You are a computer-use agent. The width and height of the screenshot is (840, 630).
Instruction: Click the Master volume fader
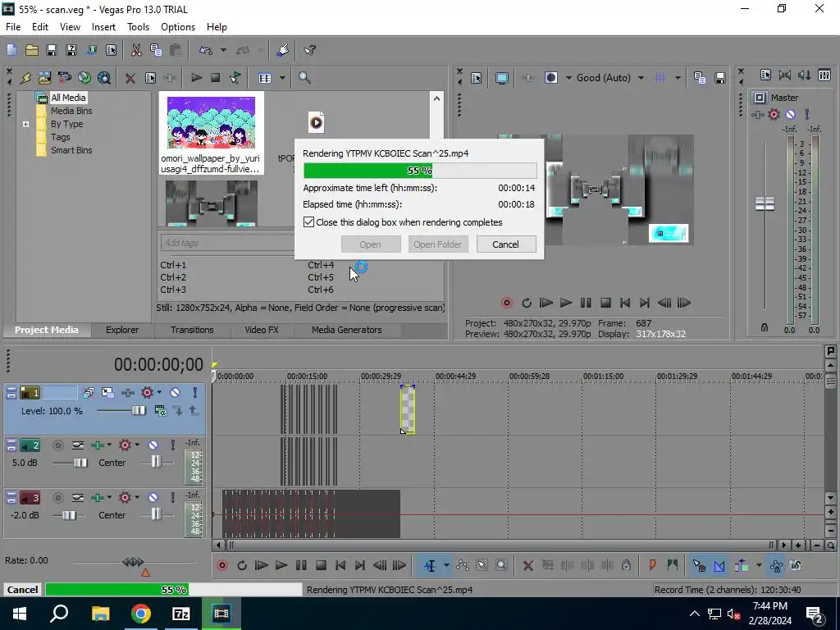pos(765,203)
